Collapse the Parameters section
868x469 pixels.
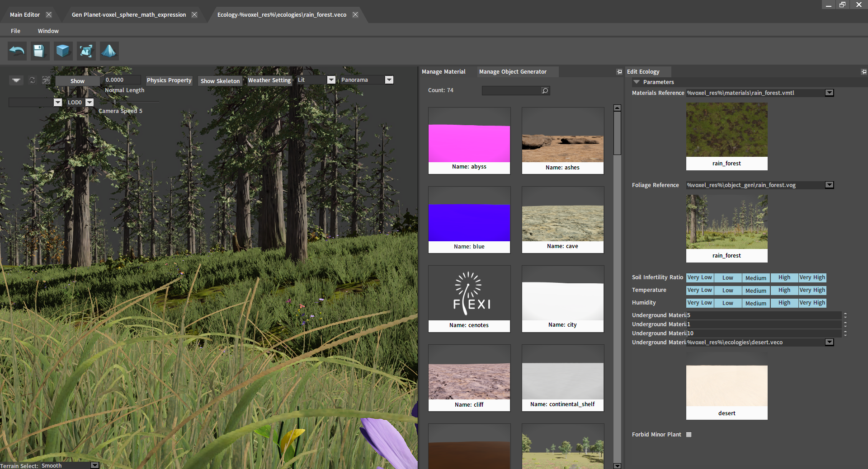(637, 82)
